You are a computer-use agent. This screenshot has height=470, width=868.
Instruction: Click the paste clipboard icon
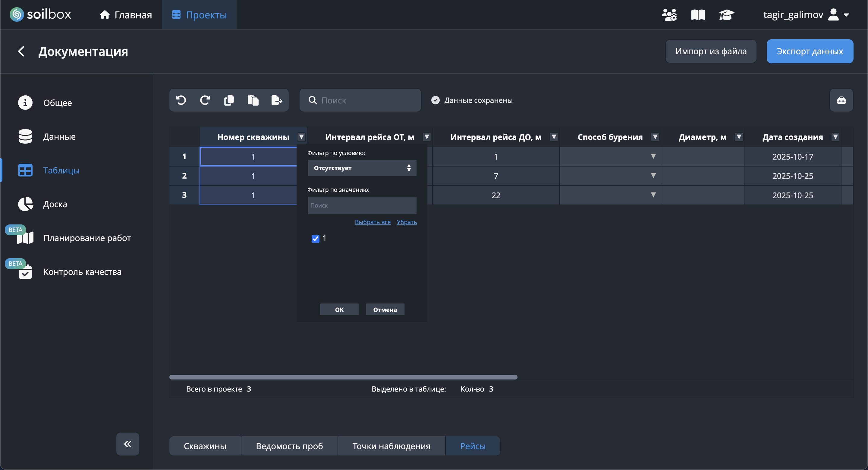point(253,100)
